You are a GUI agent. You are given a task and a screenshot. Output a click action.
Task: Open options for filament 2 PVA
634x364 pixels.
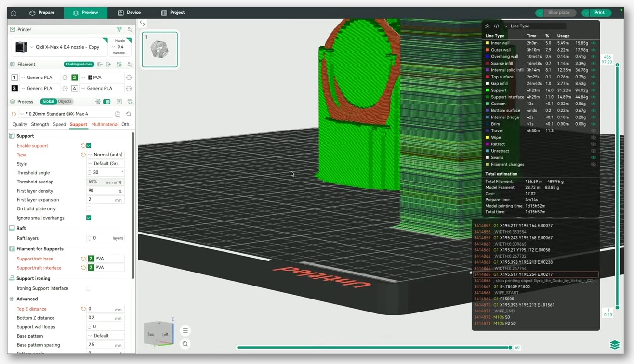click(x=129, y=78)
